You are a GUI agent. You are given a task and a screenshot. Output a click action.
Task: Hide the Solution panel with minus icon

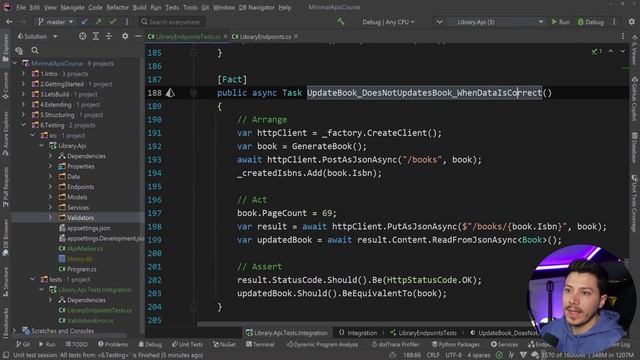click(138, 36)
